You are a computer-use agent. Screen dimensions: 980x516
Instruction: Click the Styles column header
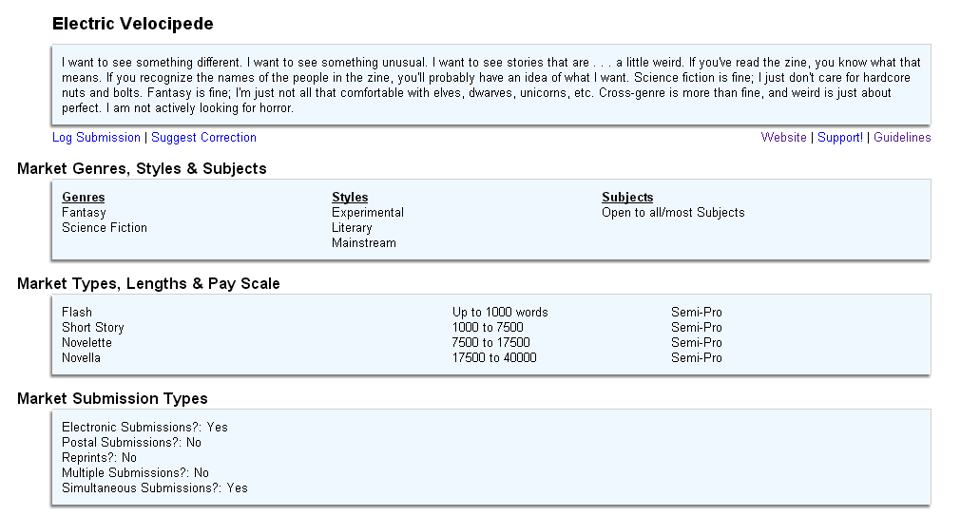350,198
